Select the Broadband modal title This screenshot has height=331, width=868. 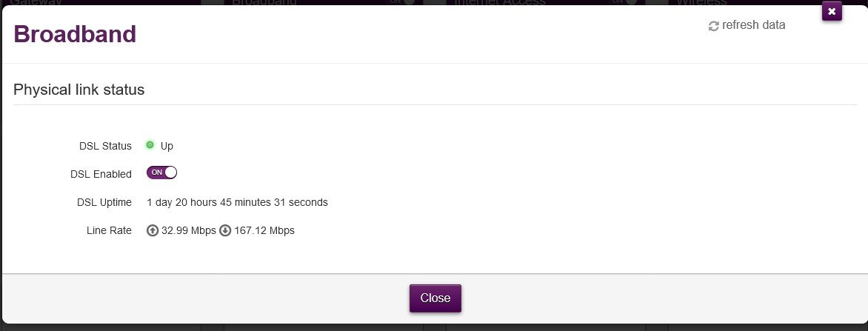click(75, 34)
